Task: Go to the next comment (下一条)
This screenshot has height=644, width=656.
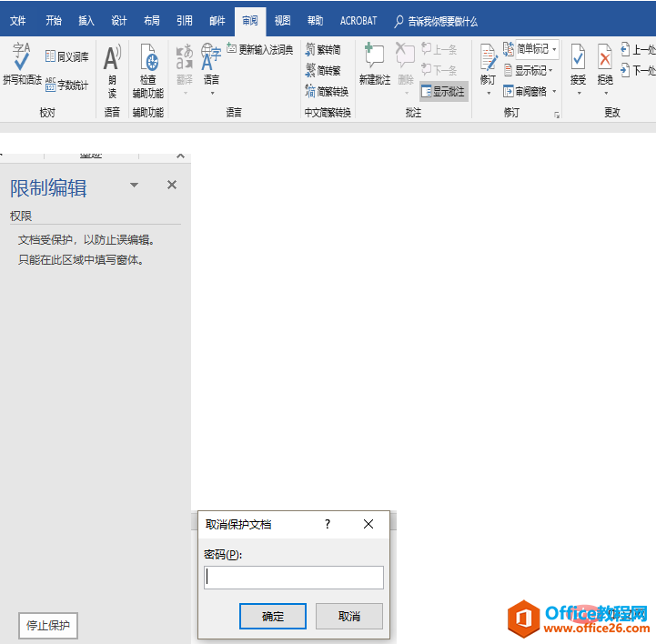Action: pos(439,70)
